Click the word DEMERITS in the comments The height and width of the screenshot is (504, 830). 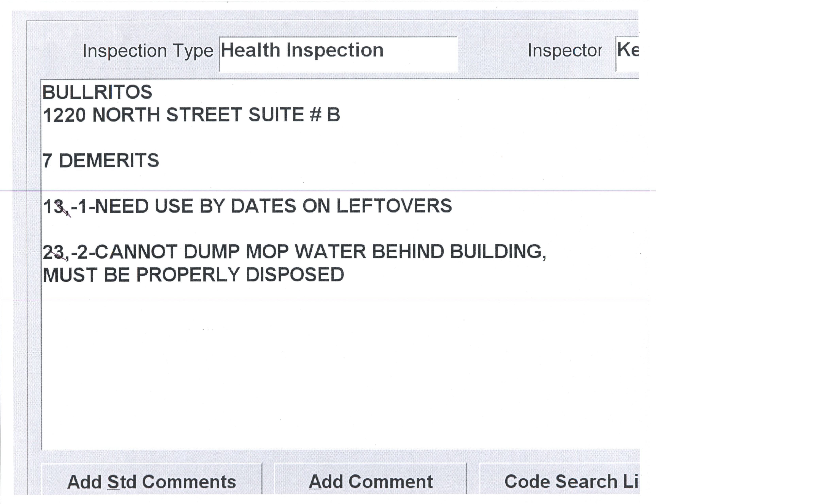click(x=109, y=161)
